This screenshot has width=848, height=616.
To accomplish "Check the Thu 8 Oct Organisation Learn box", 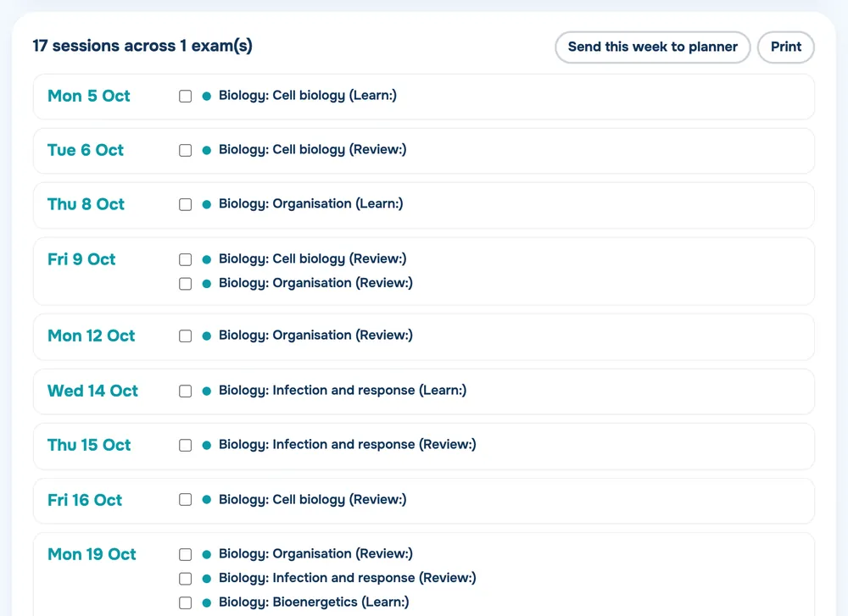I will [186, 204].
